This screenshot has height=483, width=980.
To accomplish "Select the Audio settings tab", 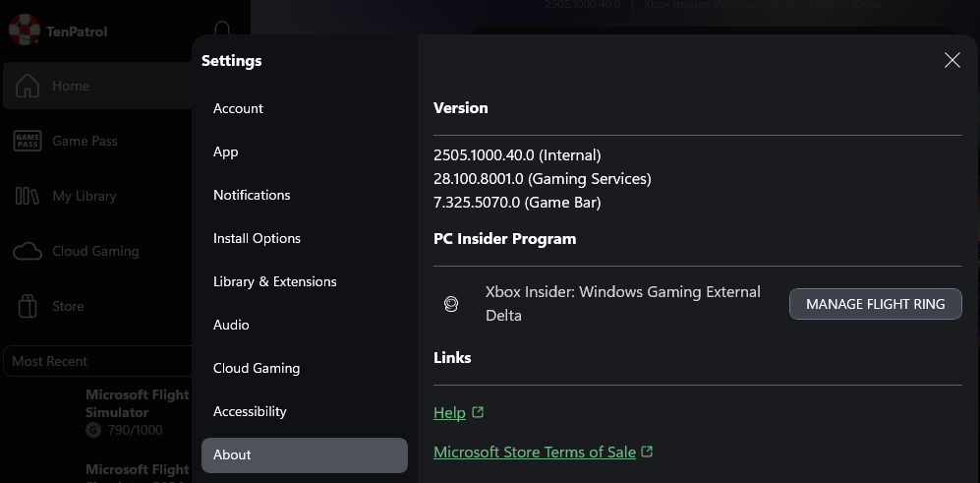I will pyautogui.click(x=231, y=325).
